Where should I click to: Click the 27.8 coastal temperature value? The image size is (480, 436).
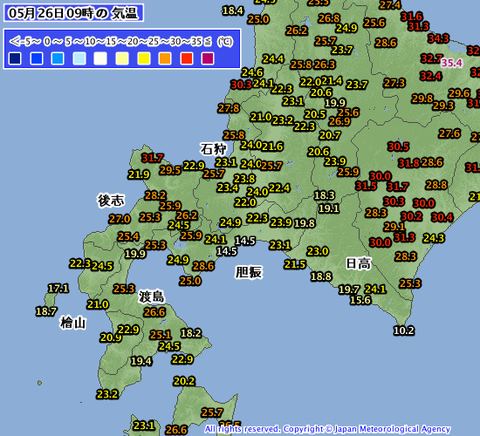[229, 108]
